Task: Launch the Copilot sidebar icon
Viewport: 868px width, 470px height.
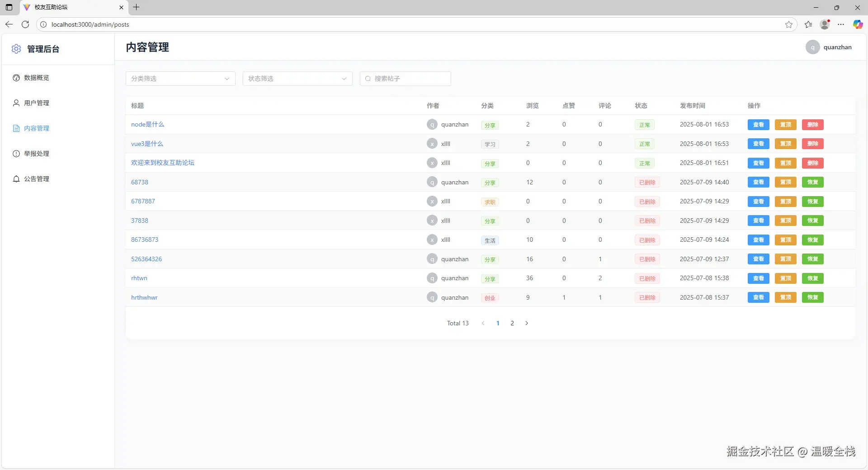Action: [x=858, y=24]
